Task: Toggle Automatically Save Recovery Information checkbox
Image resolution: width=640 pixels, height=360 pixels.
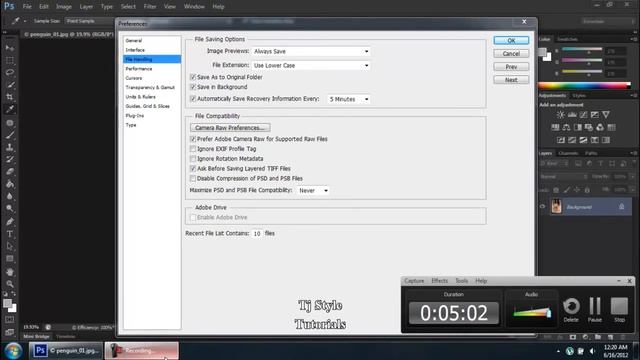Action: click(193, 99)
